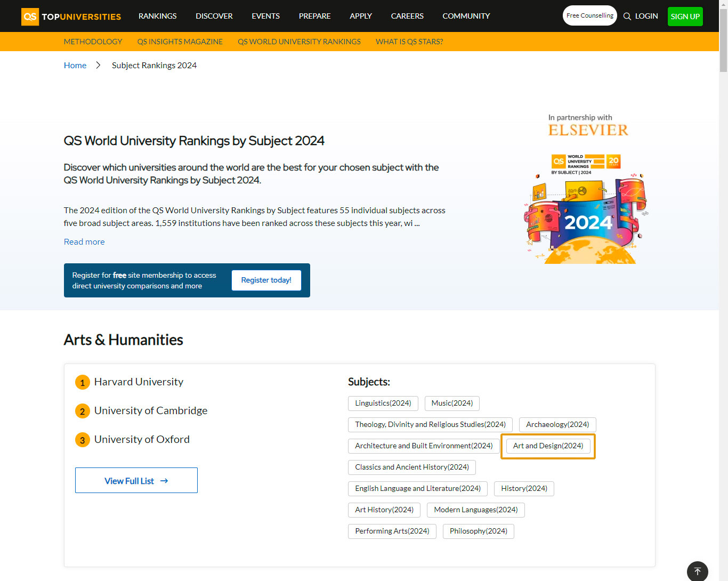
Task: Open the Events menu
Action: point(265,16)
